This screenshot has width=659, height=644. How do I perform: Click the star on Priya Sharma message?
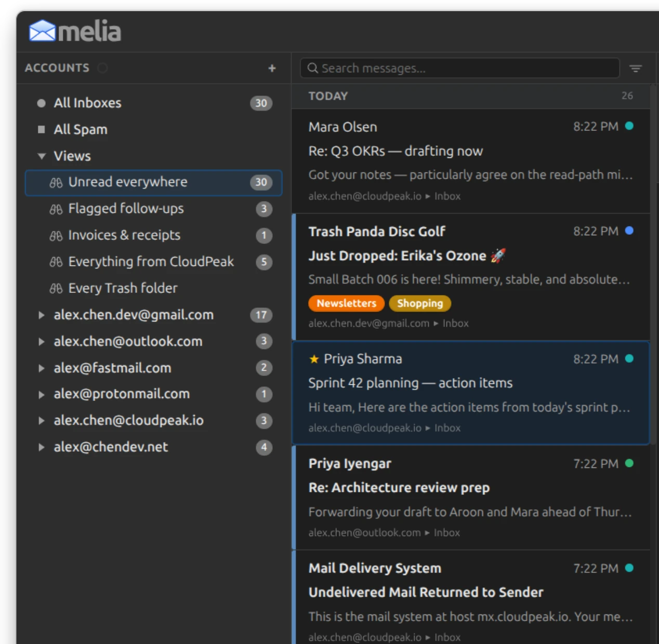[x=314, y=359]
